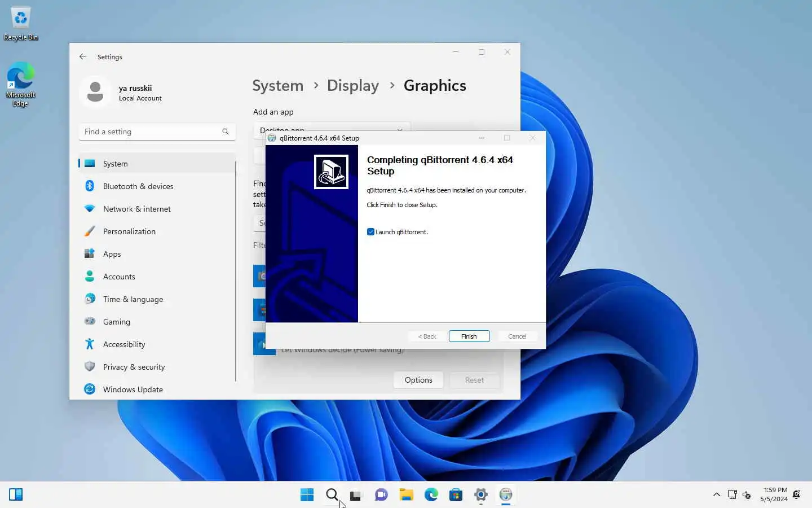Open taskbar Search
This screenshot has width=812, height=508.
332,495
